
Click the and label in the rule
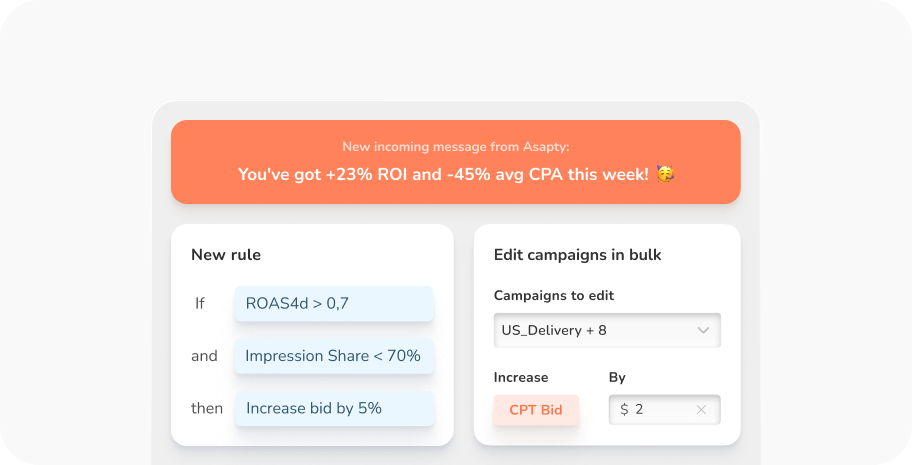coord(204,356)
